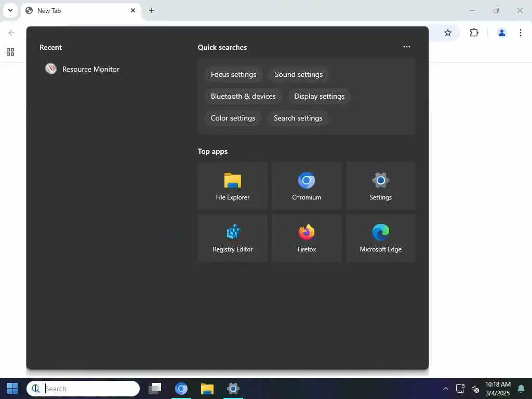This screenshot has height=399, width=532.
Task: Choose Color settings quick search
Action: pyautogui.click(x=233, y=118)
